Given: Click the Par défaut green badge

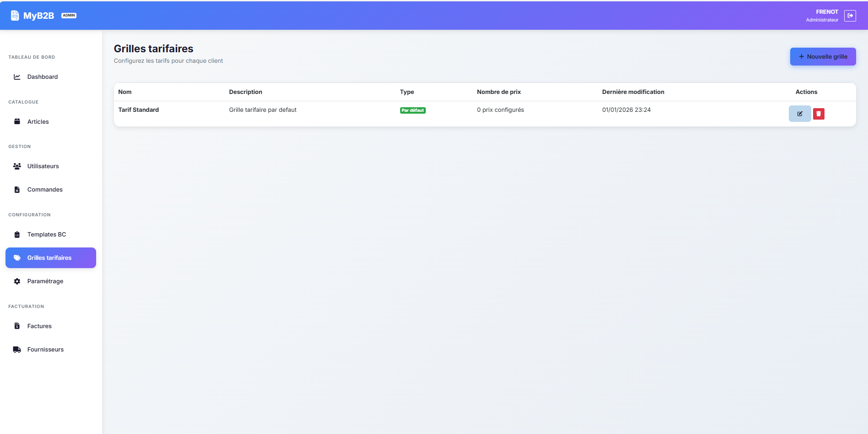Looking at the screenshot, I should pos(412,110).
